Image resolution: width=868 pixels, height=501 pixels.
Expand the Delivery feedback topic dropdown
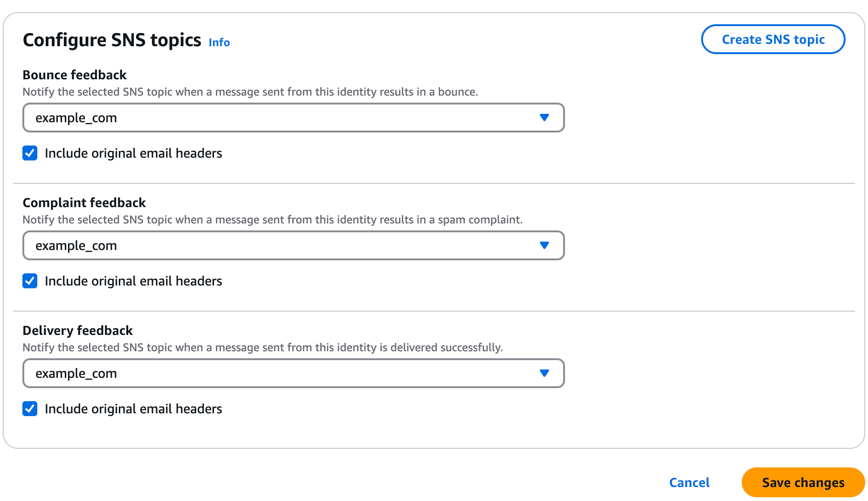(294, 373)
